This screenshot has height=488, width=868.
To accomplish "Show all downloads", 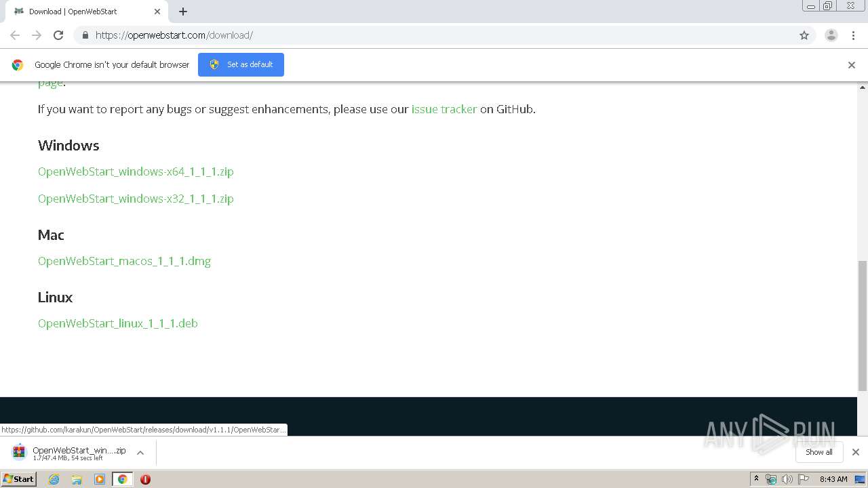I will click(x=819, y=452).
